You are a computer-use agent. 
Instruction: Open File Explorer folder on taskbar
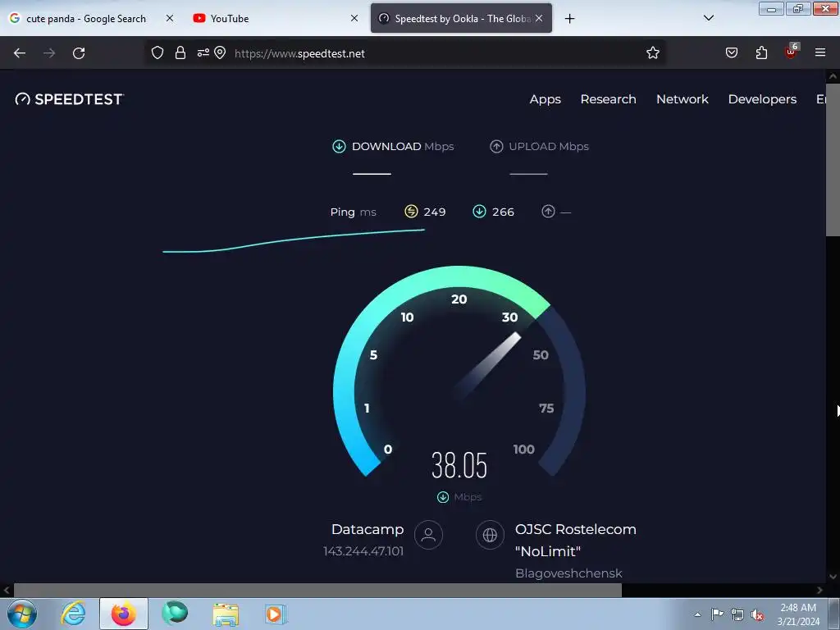(x=226, y=614)
